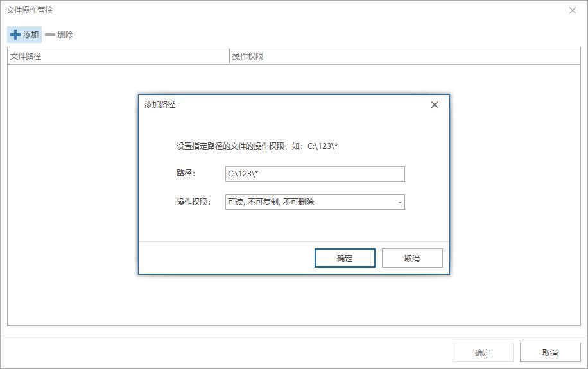The height and width of the screenshot is (369, 588).
Task: Click the 添加 (add) plus button
Action: 24,35
